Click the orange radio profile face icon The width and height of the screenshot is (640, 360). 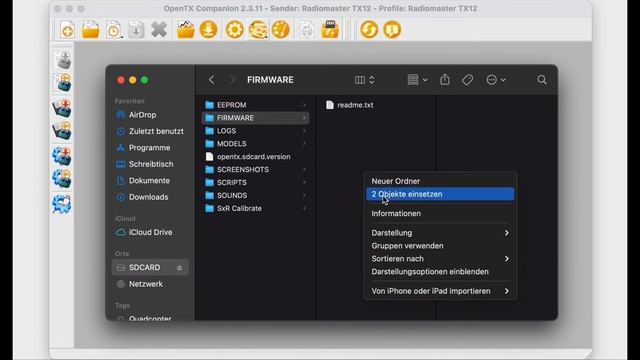click(x=258, y=30)
